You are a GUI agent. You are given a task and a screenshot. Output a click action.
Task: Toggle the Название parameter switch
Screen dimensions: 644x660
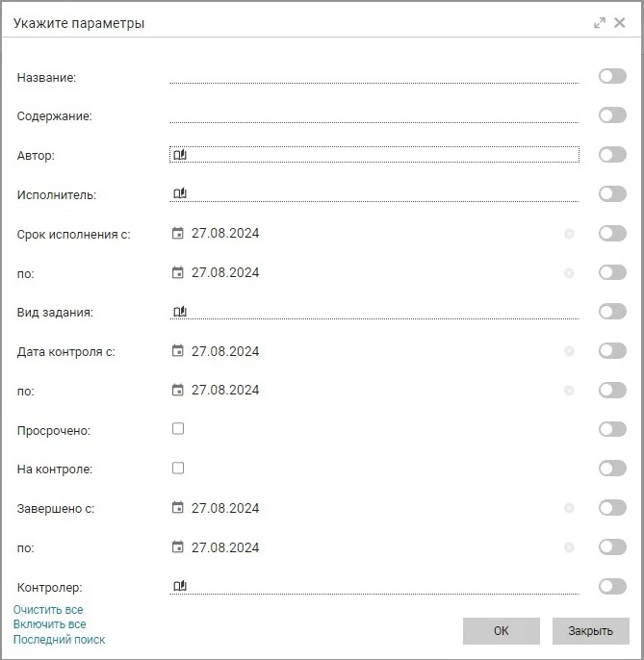[612, 76]
